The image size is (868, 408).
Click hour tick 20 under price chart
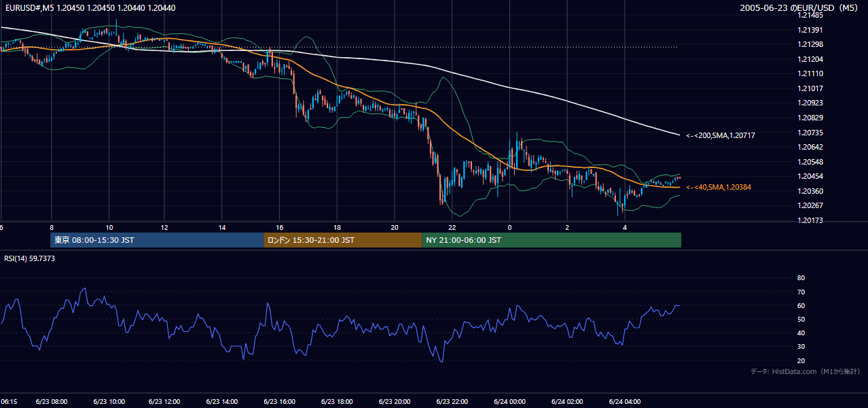pyautogui.click(x=395, y=227)
